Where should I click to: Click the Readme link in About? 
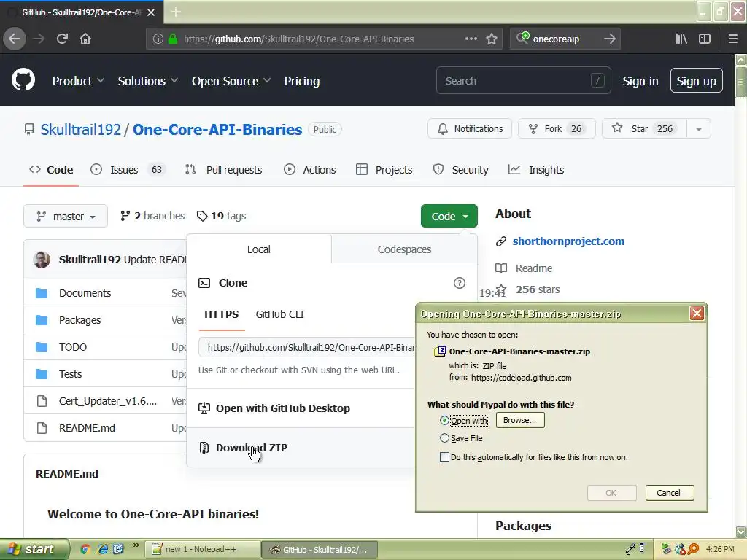(533, 268)
